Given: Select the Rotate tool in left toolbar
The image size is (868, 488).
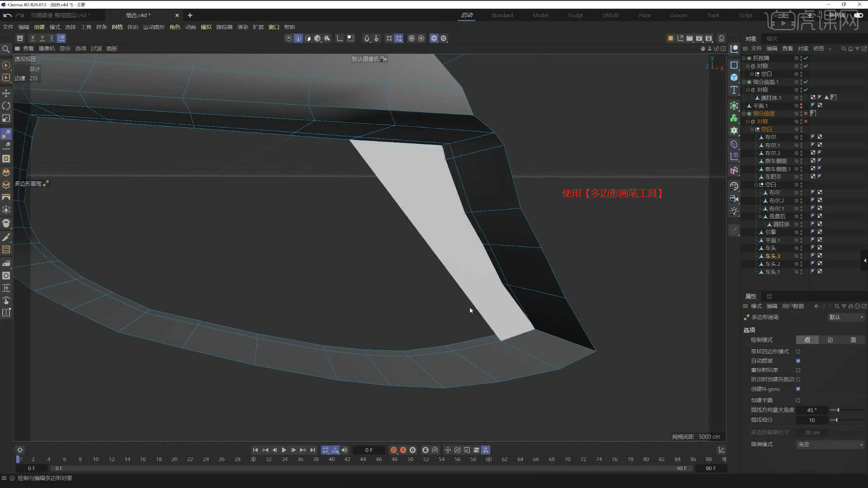Looking at the screenshot, I should 6,106.
